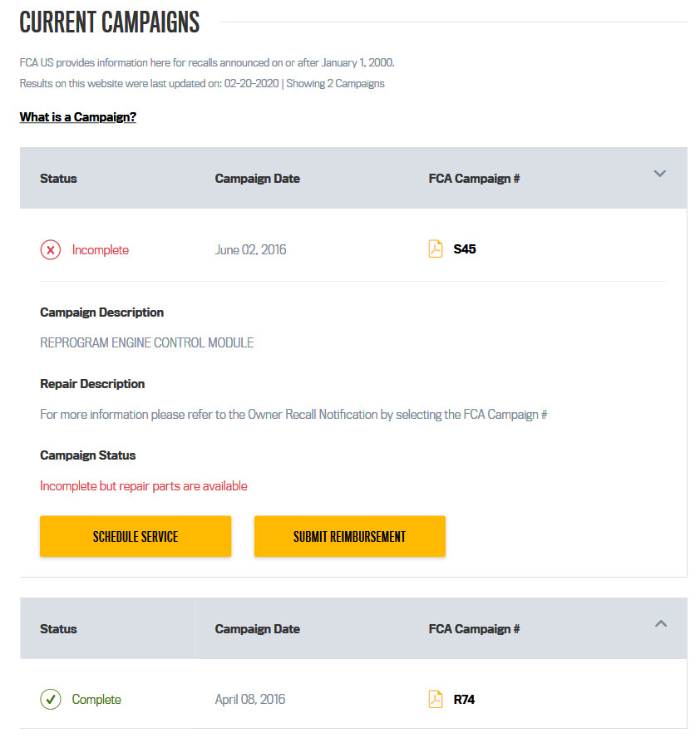700x738 pixels.
Task: Collapse the first campaign panel chevron
Action: pos(660,175)
